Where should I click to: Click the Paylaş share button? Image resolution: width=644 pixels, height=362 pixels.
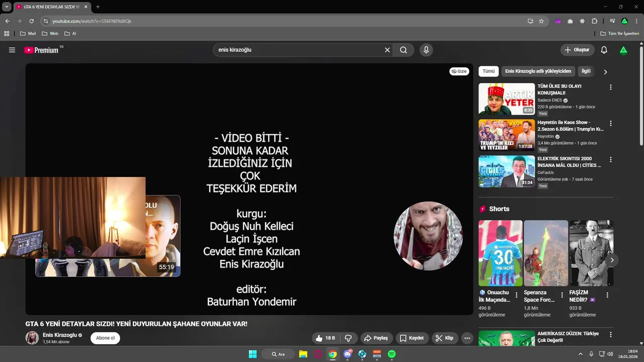(376, 338)
